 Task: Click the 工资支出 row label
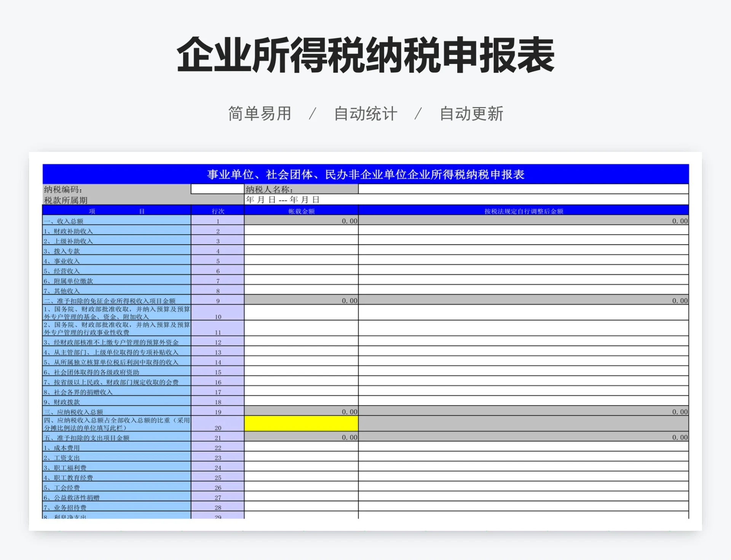click(114, 458)
